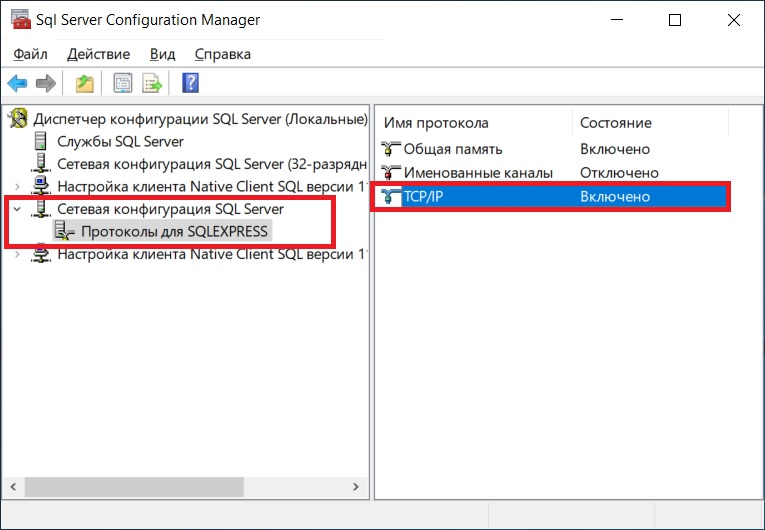Click the icon of the upper Настройка клиента Native Client node
The image size is (765, 530).
point(41,186)
